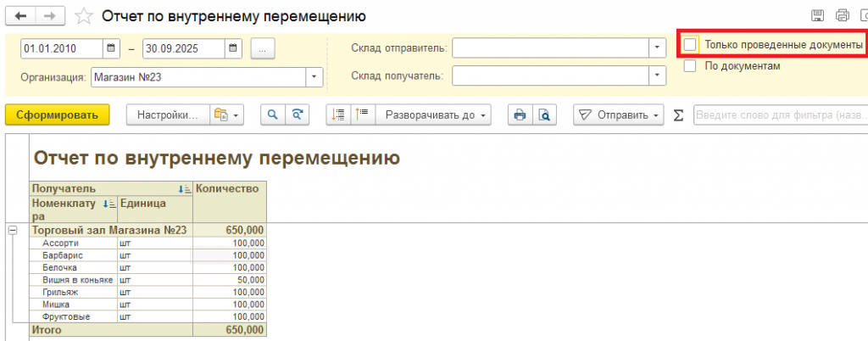868x341 pixels.
Task: Select the Ассорти row
Action: click(148, 243)
